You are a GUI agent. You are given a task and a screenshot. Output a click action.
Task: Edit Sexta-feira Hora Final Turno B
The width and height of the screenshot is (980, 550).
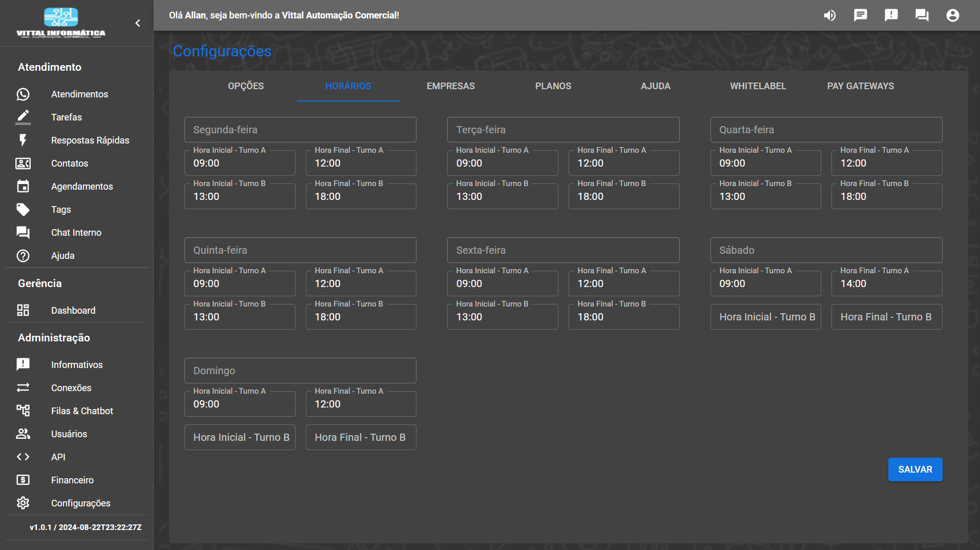point(624,317)
